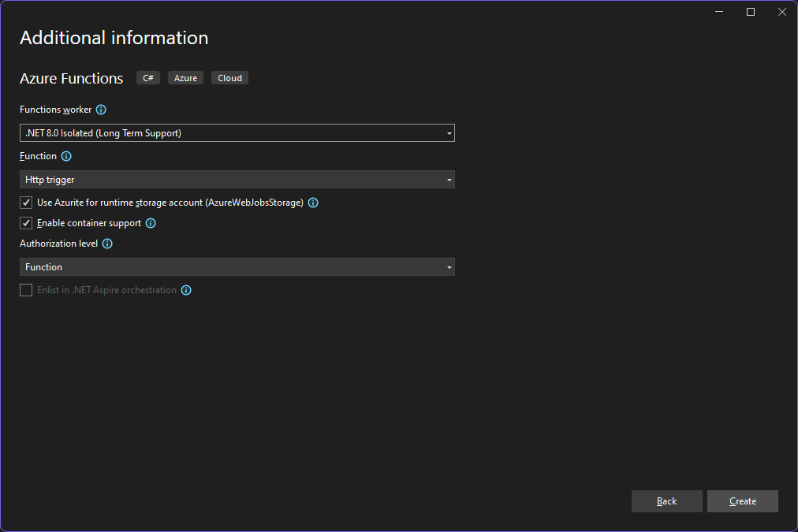Image resolution: width=798 pixels, height=532 pixels.
Task: Maximize the dialog window
Action: pos(751,12)
